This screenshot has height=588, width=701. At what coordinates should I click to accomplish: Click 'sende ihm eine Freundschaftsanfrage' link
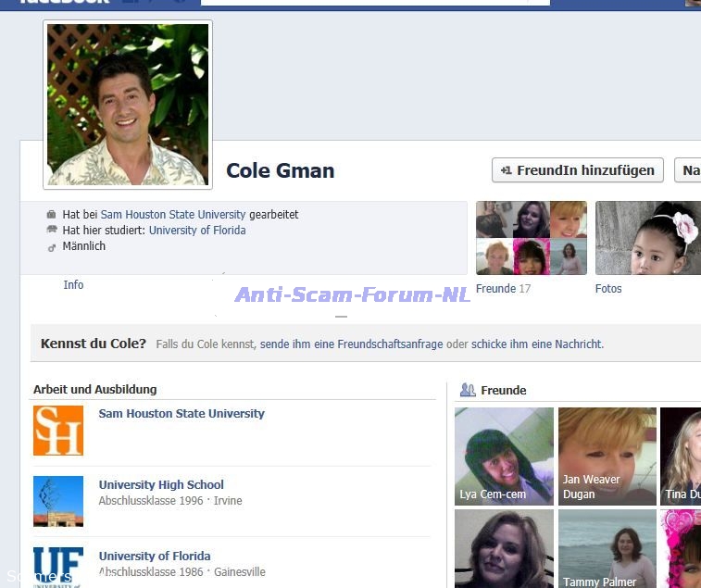[x=351, y=344]
